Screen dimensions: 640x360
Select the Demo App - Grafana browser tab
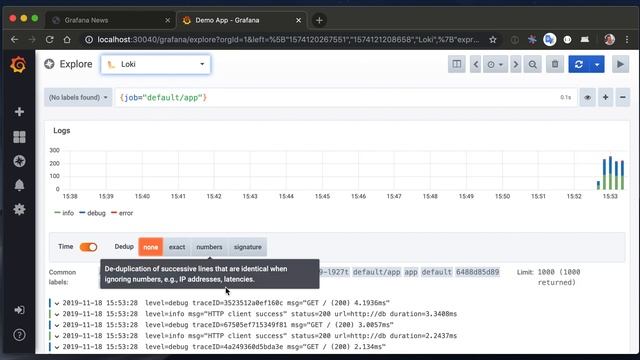(241, 20)
